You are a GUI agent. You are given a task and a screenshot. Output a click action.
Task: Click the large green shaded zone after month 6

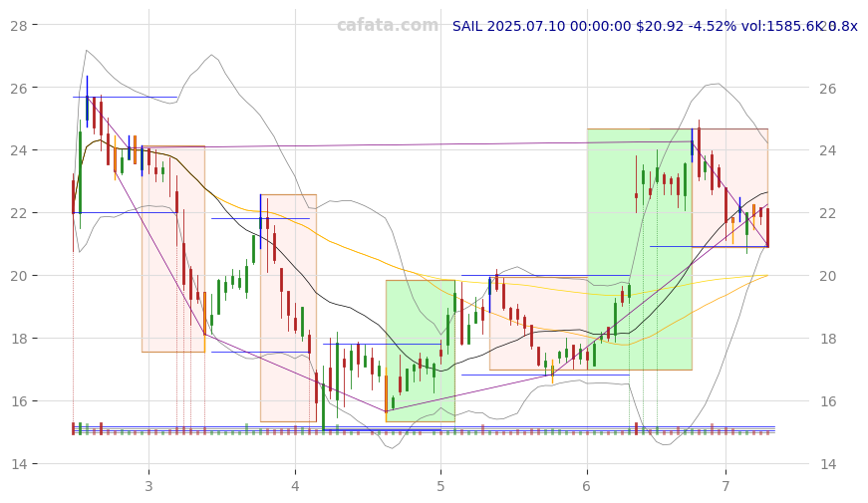640,249
